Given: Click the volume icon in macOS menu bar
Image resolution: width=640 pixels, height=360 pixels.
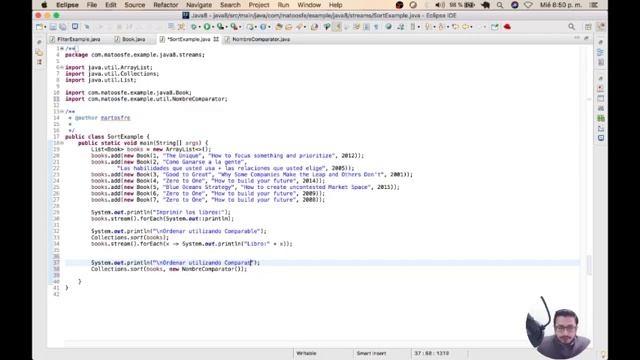Looking at the screenshot, I should tap(440, 5).
